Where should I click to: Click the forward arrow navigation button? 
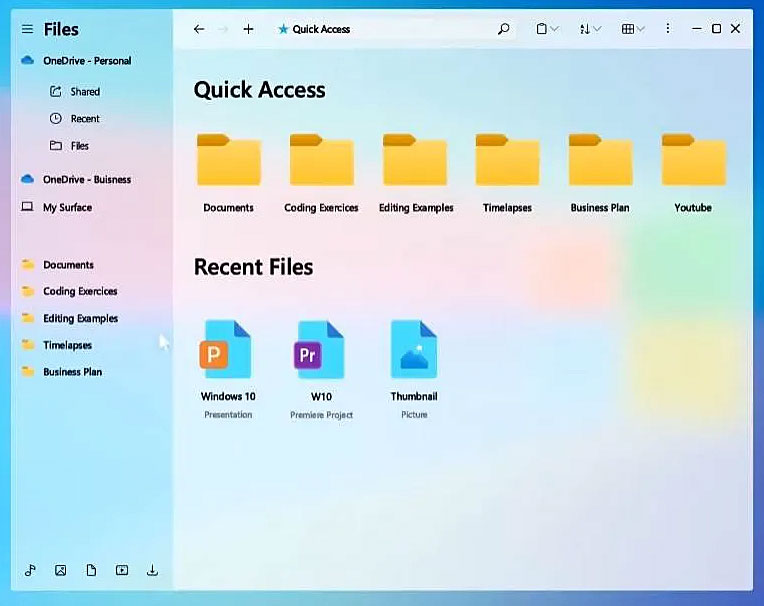[223, 29]
